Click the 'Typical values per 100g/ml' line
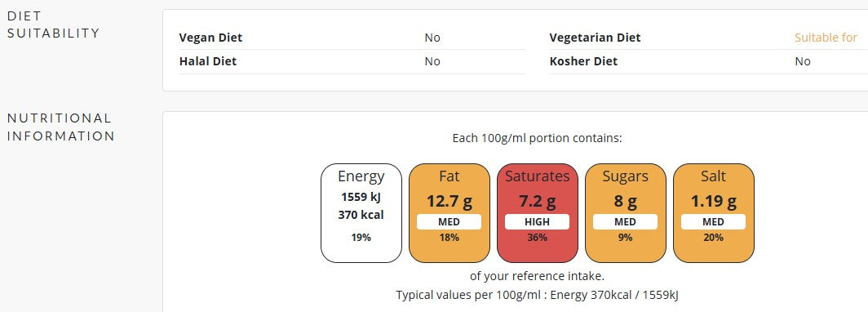The image size is (868, 312). [537, 295]
